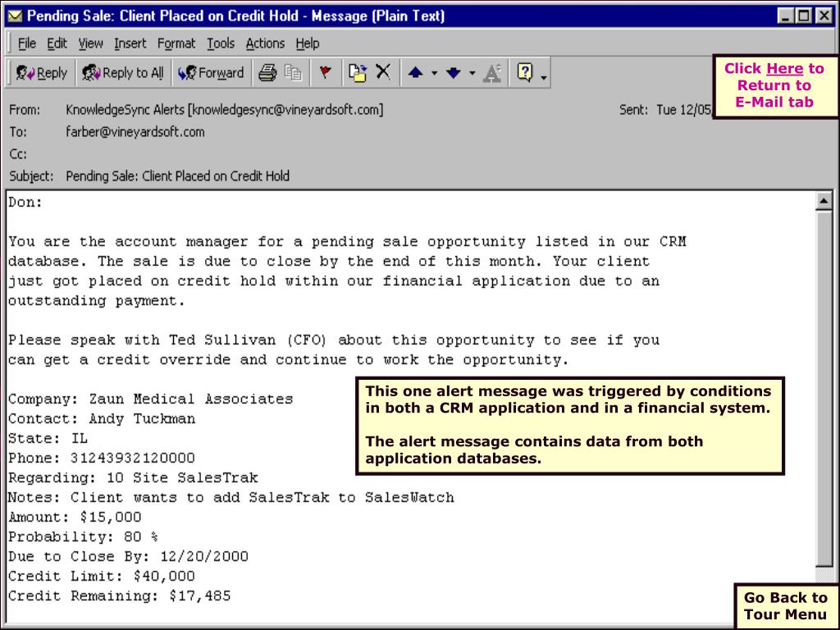Image resolution: width=840 pixels, height=630 pixels.
Task: Open the Insert menu
Action: click(x=130, y=43)
